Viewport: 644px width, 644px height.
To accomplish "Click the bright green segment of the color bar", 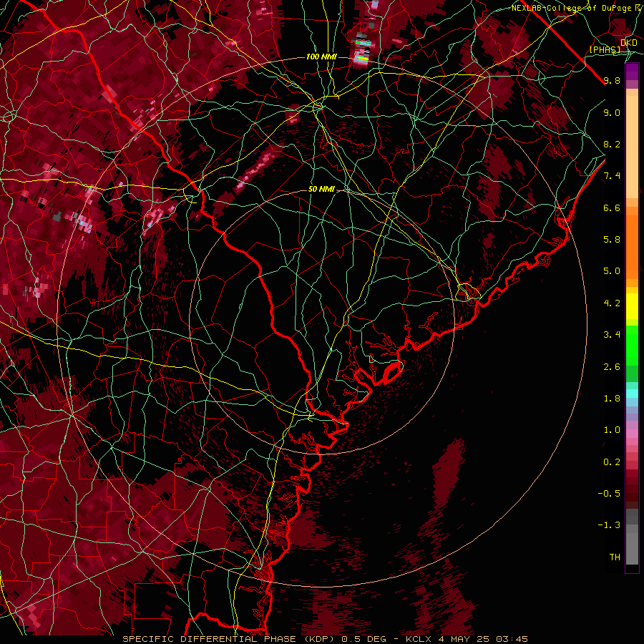I will coord(632,345).
